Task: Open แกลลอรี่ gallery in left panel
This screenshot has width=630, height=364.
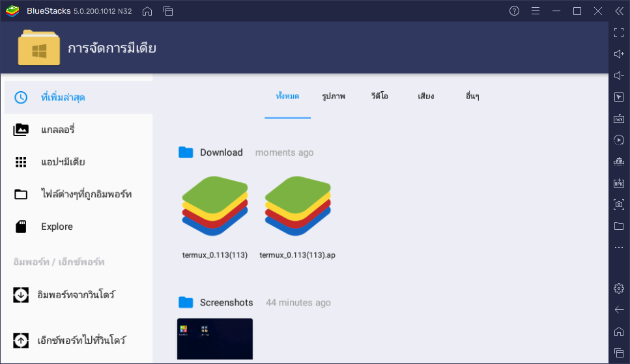Action: coord(78,130)
